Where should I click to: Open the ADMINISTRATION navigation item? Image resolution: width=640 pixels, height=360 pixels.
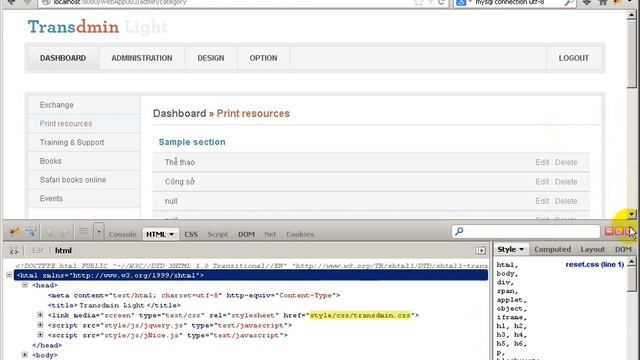pyautogui.click(x=142, y=58)
